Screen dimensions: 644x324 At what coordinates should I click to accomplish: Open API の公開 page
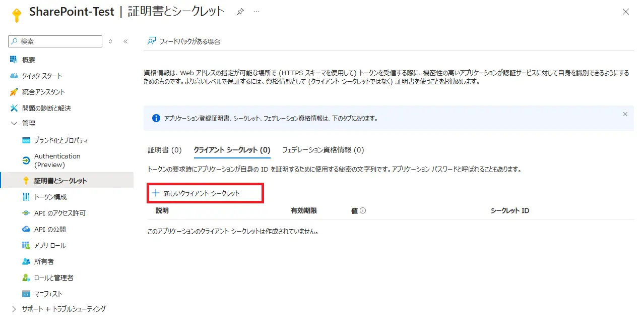[50, 229]
